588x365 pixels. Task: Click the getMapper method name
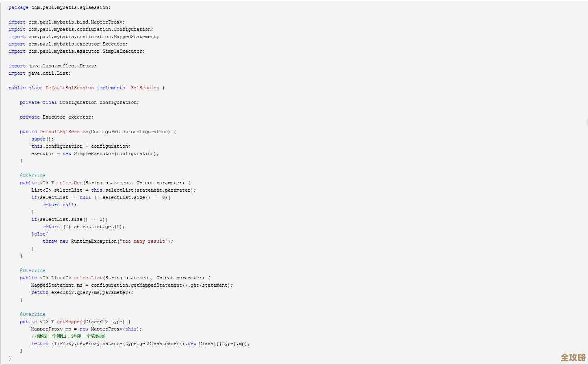69,322
